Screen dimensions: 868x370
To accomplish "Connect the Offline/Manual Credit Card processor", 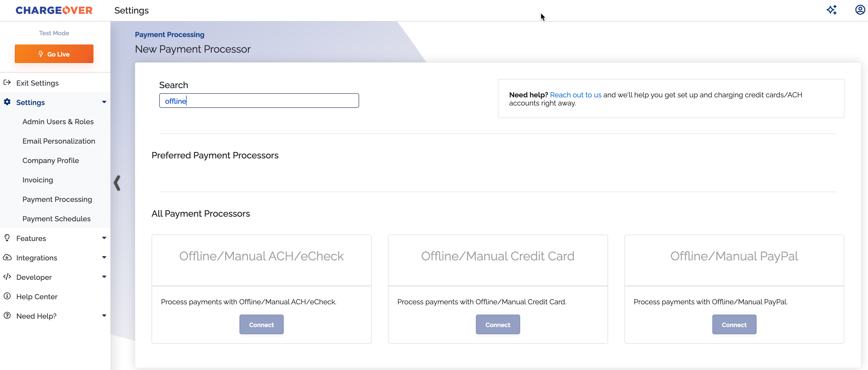I will click(x=497, y=325).
